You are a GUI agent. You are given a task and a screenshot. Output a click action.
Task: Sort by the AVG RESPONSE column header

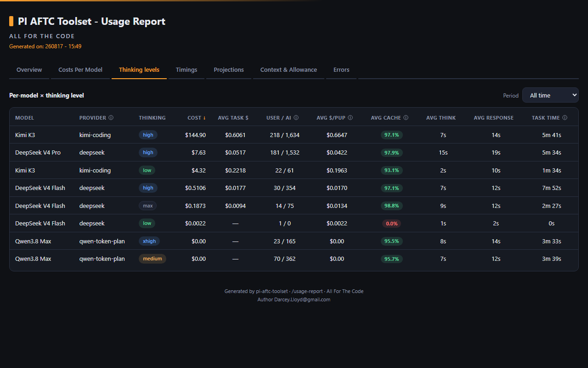494,118
